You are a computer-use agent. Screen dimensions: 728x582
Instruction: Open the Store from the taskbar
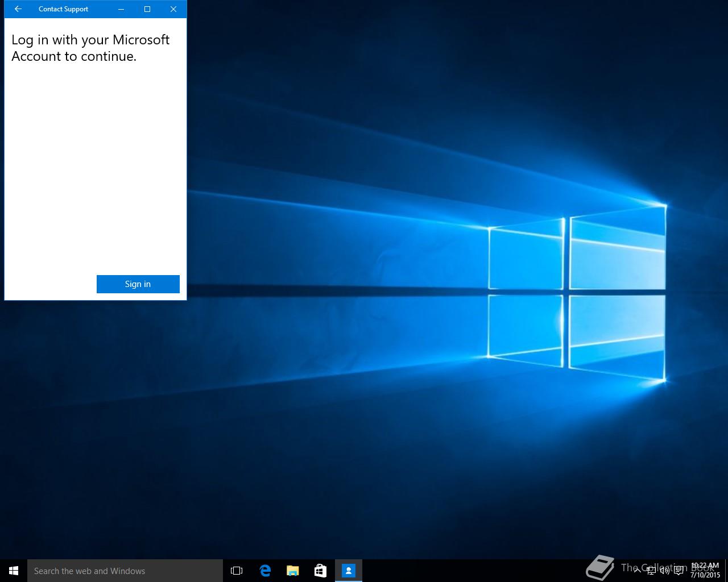(321, 571)
